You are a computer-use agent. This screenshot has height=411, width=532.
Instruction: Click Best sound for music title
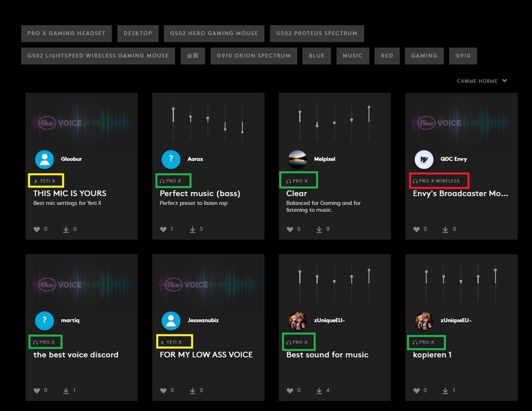tap(328, 355)
